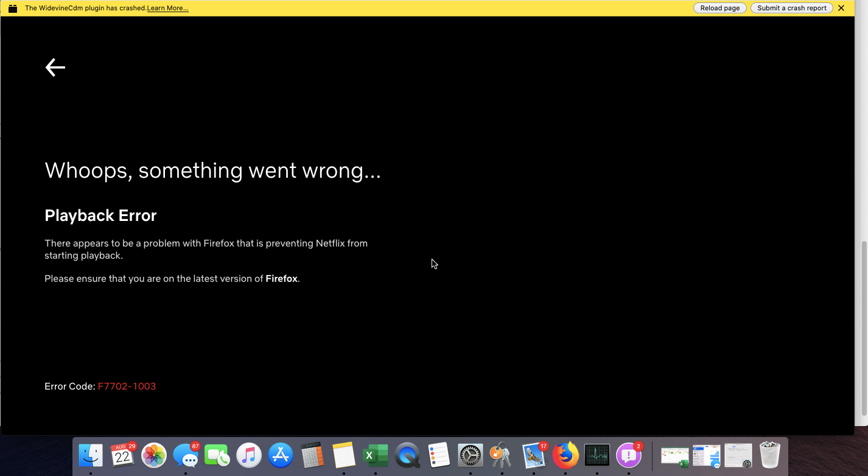868x476 pixels.
Task: Open Excel from the dock
Action: 376,455
